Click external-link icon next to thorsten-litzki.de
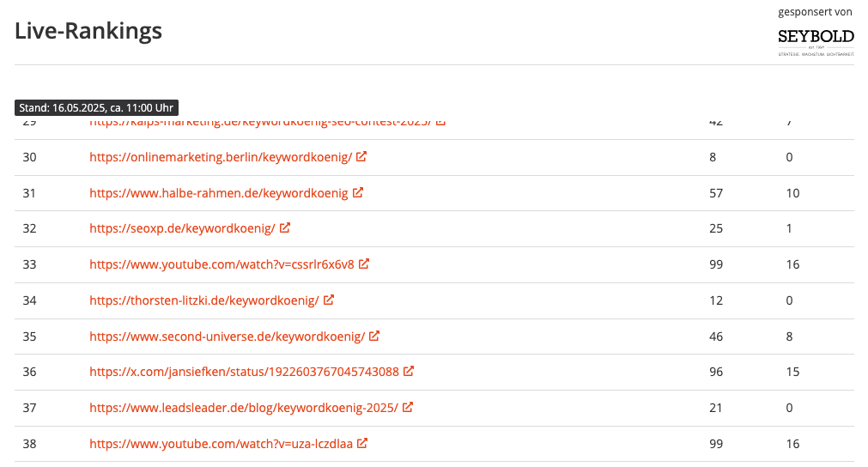The height and width of the screenshot is (467, 868). point(329,300)
